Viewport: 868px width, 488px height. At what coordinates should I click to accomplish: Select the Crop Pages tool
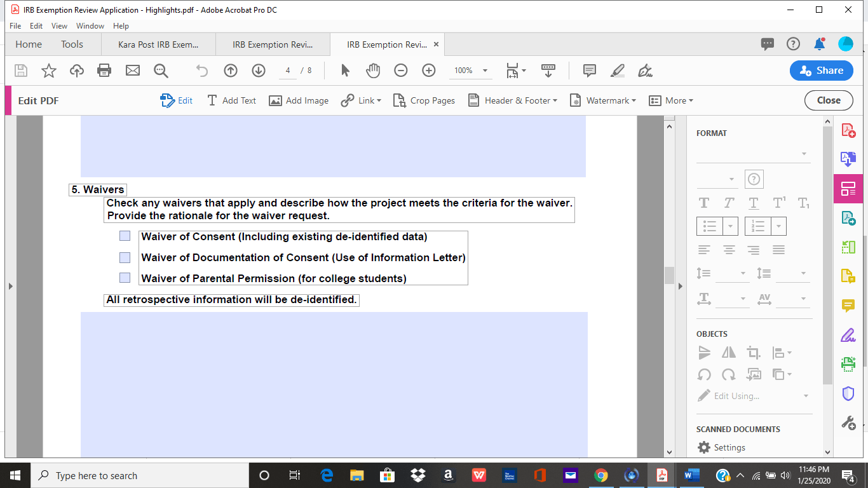click(424, 100)
